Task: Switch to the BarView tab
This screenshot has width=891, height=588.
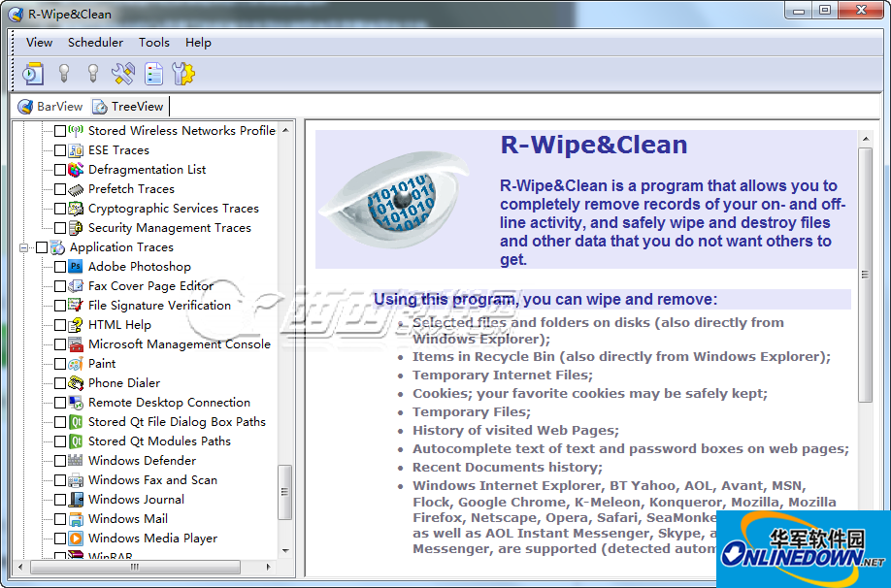Action: tap(50, 106)
